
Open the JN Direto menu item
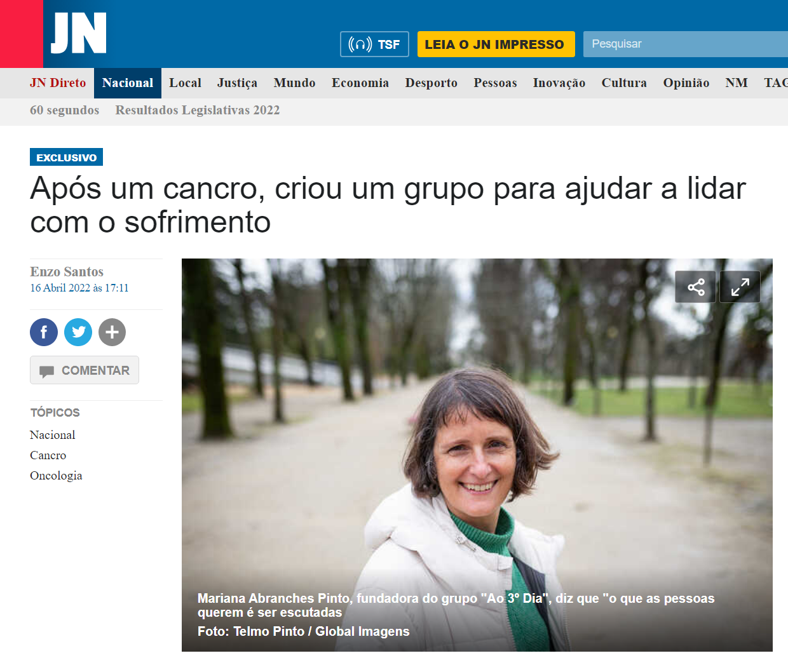(58, 83)
